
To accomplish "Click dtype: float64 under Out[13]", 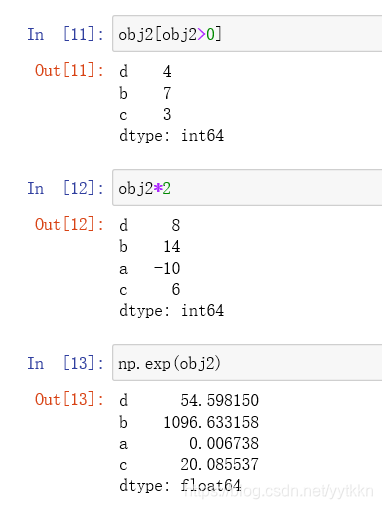I will (x=180, y=486).
